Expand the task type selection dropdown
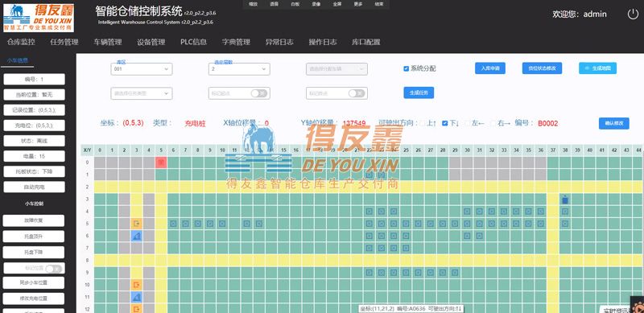Viewport: 644px width, 313px height. coord(142,93)
